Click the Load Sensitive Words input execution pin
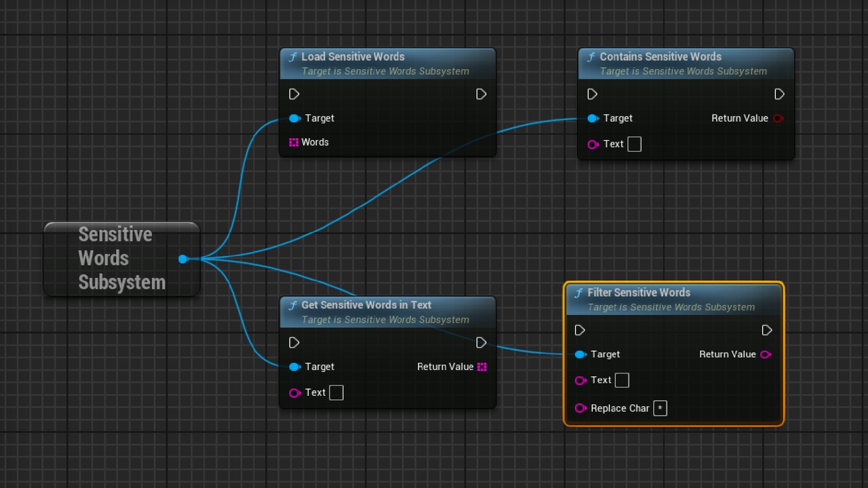The height and width of the screenshot is (488, 868). pyautogui.click(x=294, y=94)
